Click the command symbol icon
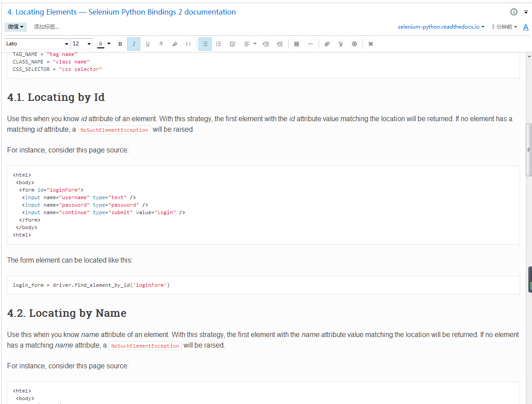The width and height of the screenshot is (532, 404). [371, 44]
